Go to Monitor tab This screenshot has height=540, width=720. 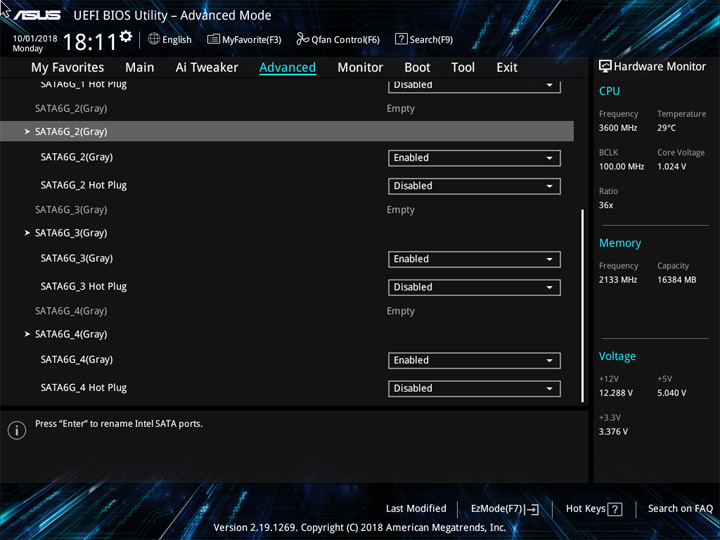(x=360, y=68)
